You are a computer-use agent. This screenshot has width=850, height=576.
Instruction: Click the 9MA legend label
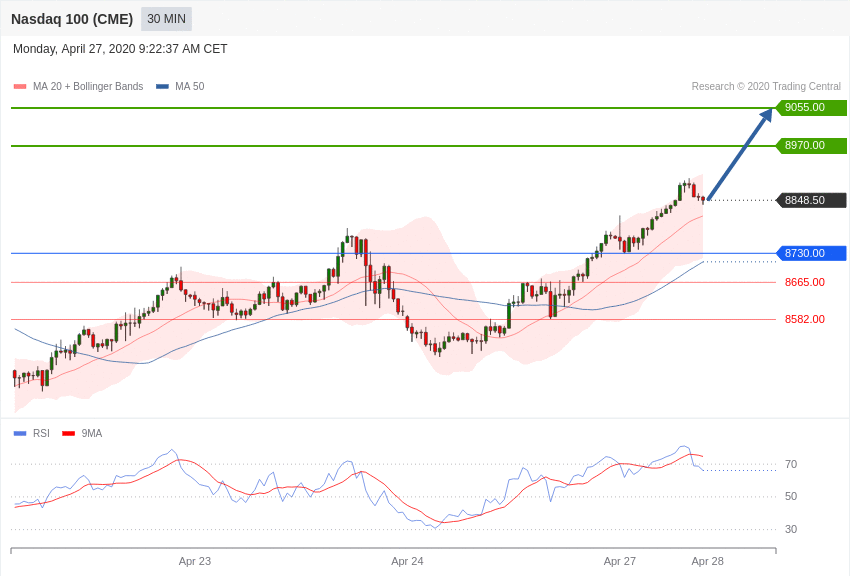click(x=92, y=433)
